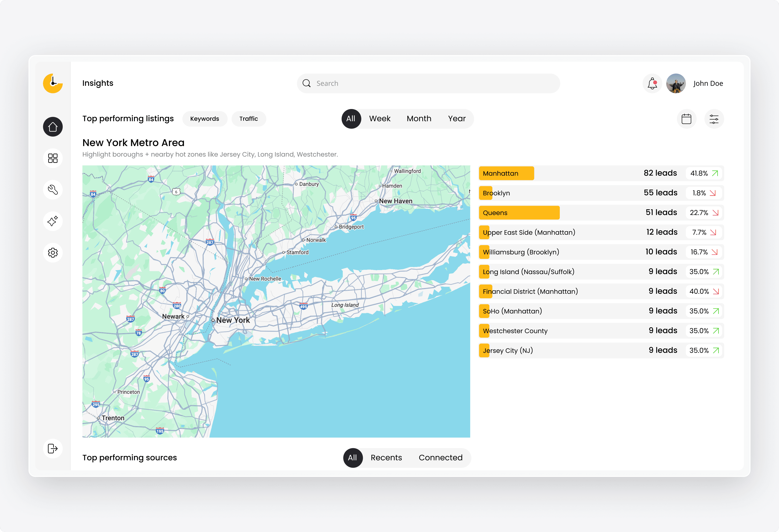Select Westchester County row label
779x532 pixels.
click(x=515, y=331)
